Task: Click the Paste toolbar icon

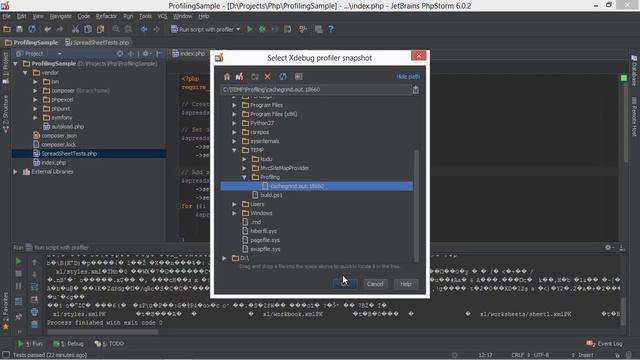Action: coord(100,29)
